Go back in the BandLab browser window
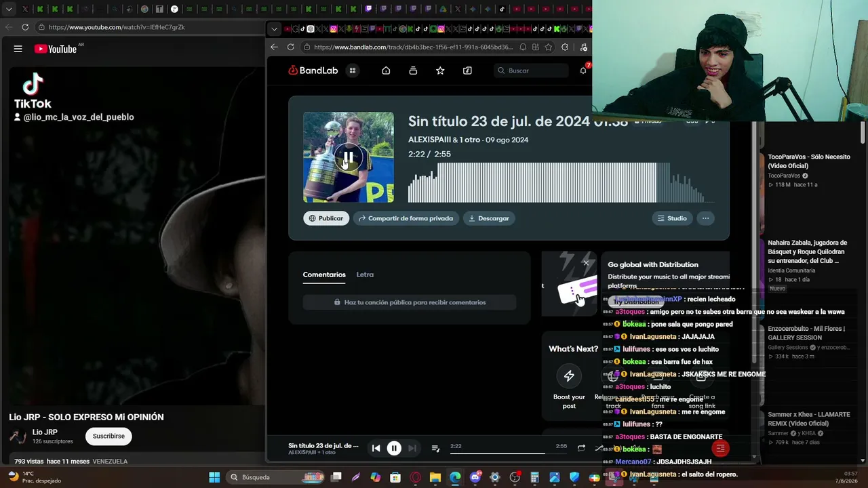This screenshot has height=488, width=868. coord(274,47)
